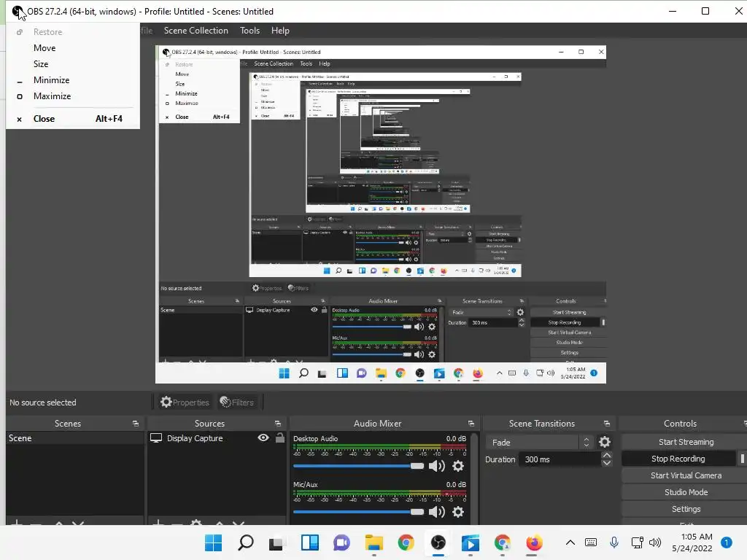Viewport: 747px width, 560px height.
Task: Open File Explorer on the taskbar
Action: pos(374,542)
